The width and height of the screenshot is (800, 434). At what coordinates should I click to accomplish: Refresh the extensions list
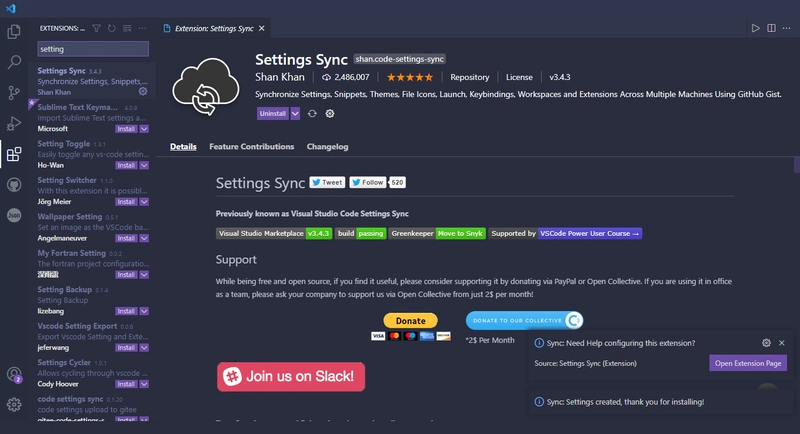(x=112, y=28)
